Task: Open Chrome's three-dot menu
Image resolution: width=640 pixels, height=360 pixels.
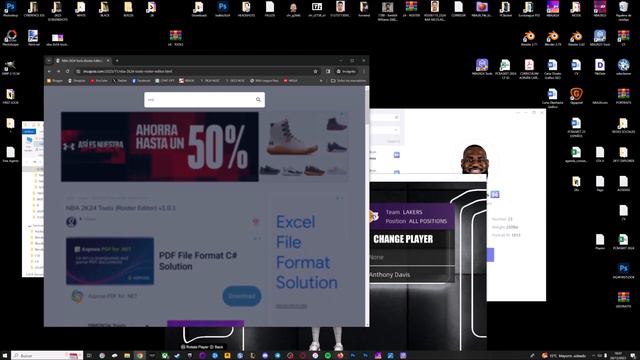Action: click(x=364, y=71)
